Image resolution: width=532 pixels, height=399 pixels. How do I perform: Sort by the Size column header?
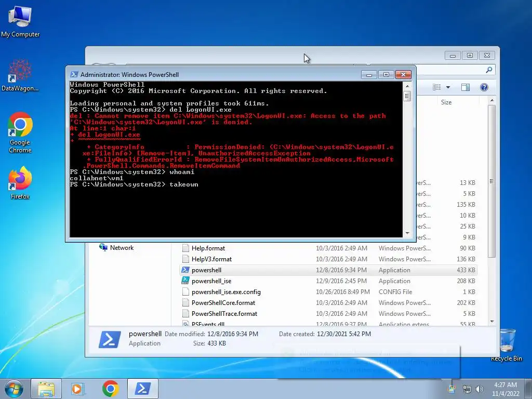tap(446, 102)
